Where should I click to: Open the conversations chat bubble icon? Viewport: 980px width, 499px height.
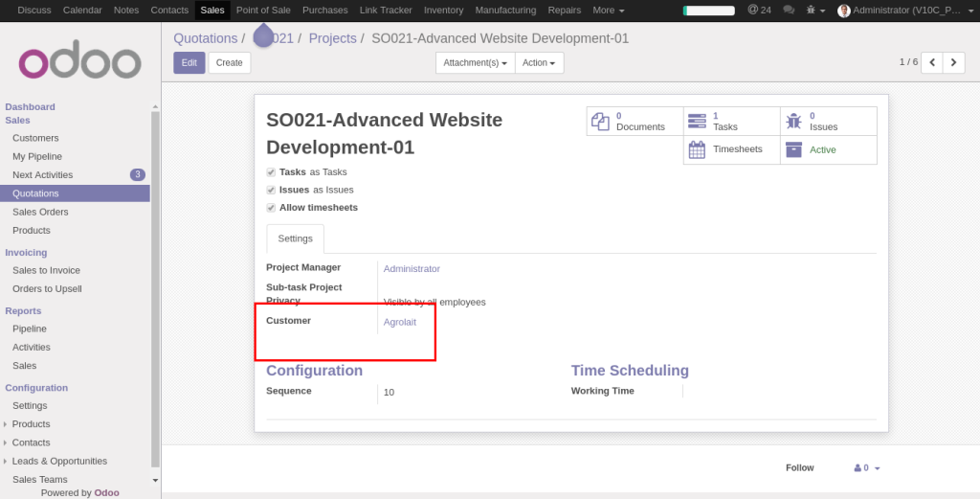(789, 10)
